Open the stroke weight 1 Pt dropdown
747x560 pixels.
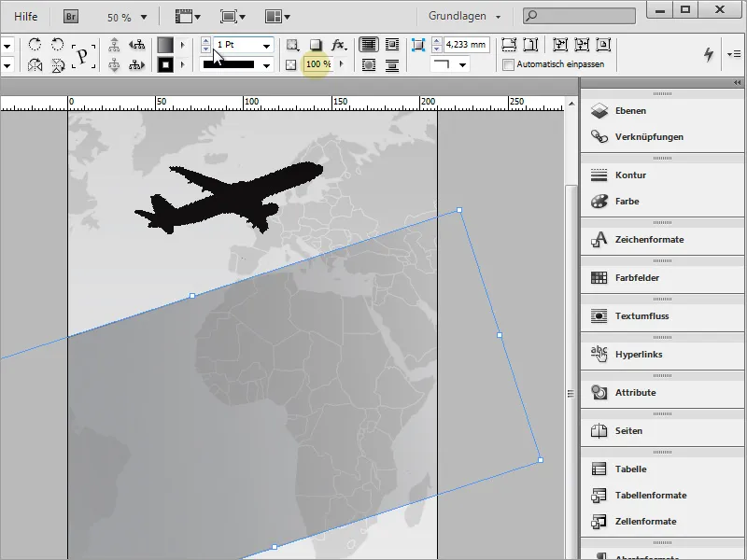266,45
